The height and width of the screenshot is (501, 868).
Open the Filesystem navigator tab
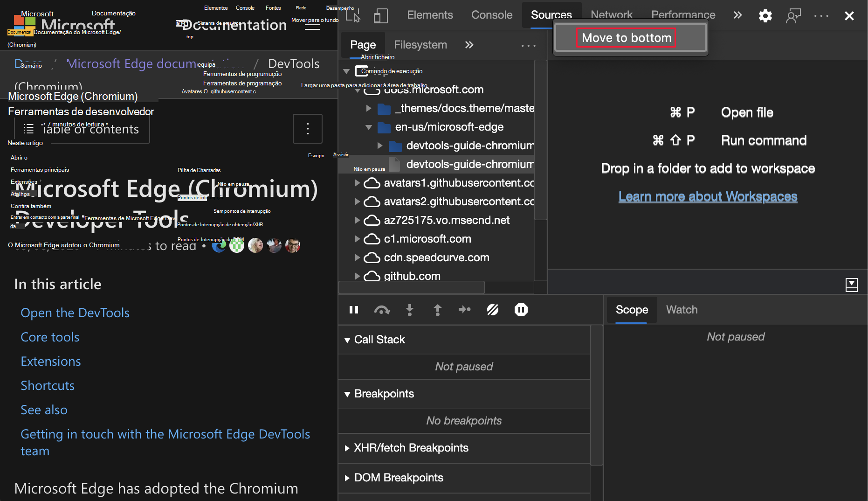click(420, 45)
